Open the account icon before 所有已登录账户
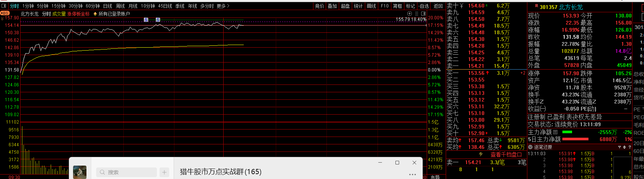Image resolution: width=644 pixels, height=179 pixels. pyautogui.click(x=95, y=14)
